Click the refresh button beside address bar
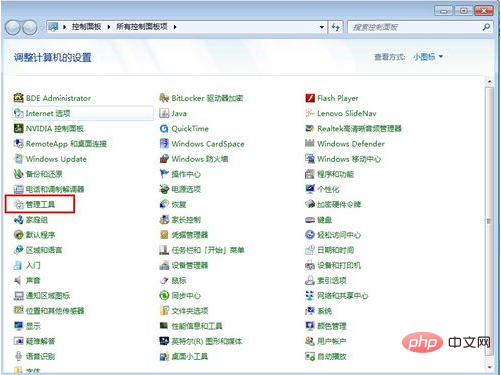 [335, 27]
